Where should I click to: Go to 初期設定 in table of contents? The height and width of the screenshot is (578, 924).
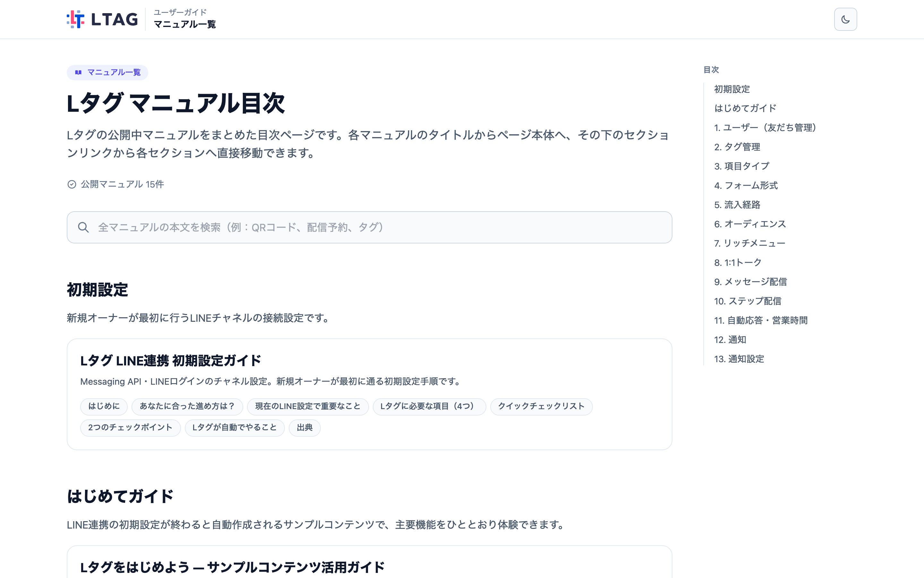click(x=732, y=89)
